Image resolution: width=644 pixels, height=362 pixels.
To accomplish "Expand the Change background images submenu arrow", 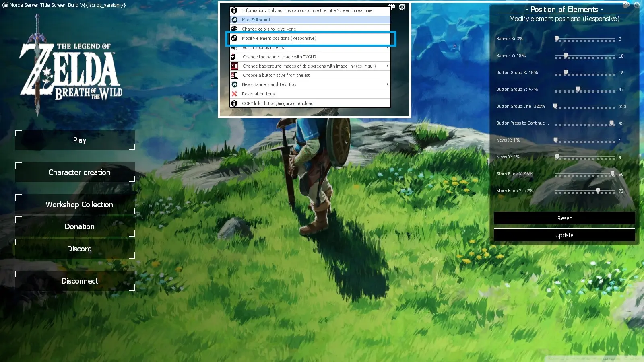I will 387,66.
